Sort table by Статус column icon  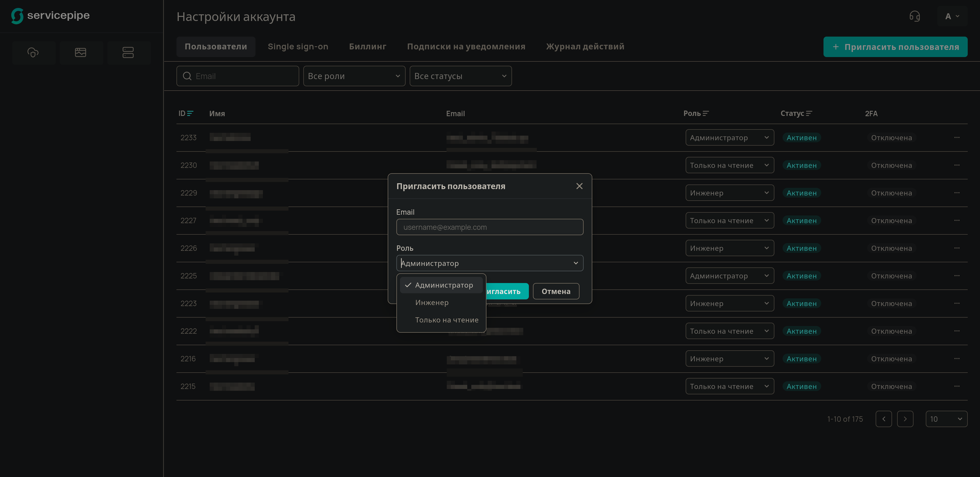point(809,113)
